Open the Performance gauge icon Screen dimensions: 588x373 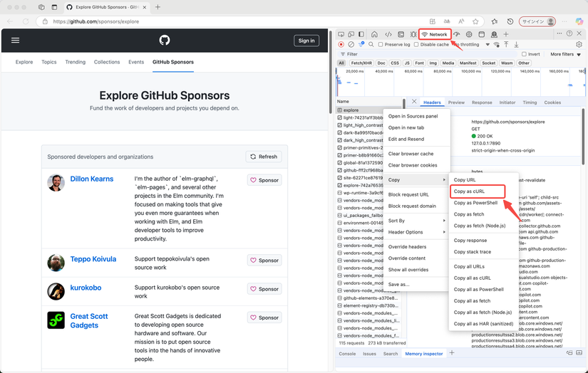456,34
